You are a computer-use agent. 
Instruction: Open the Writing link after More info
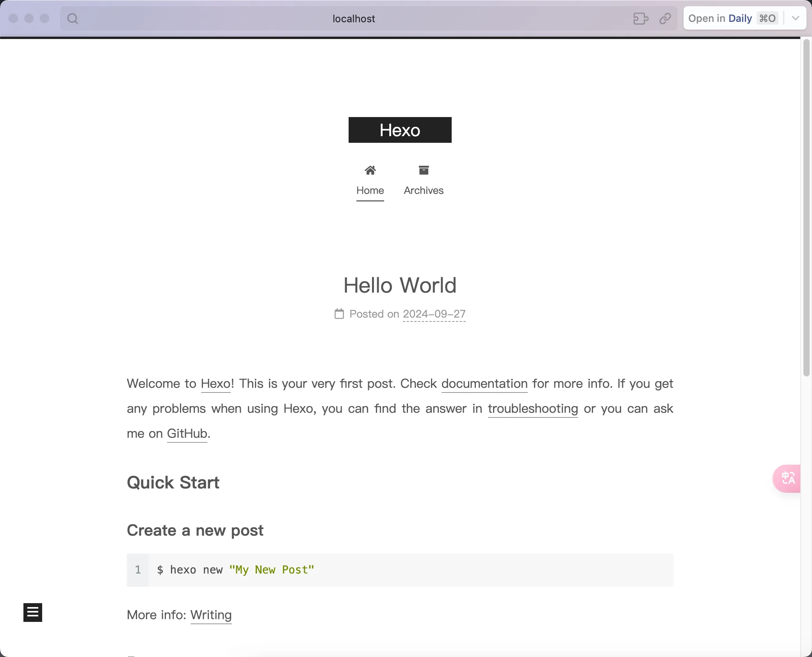point(211,615)
